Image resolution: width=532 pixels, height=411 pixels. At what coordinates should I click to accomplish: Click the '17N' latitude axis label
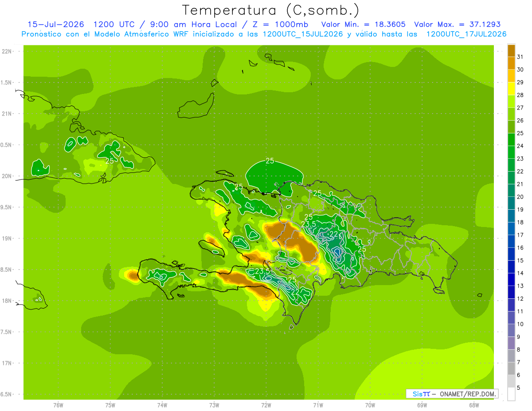coord(6,363)
